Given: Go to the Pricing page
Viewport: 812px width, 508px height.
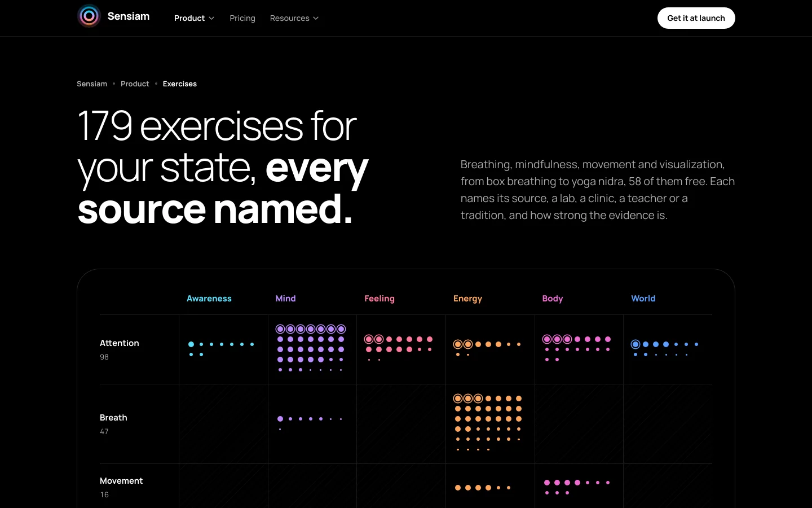Looking at the screenshot, I should [242, 18].
